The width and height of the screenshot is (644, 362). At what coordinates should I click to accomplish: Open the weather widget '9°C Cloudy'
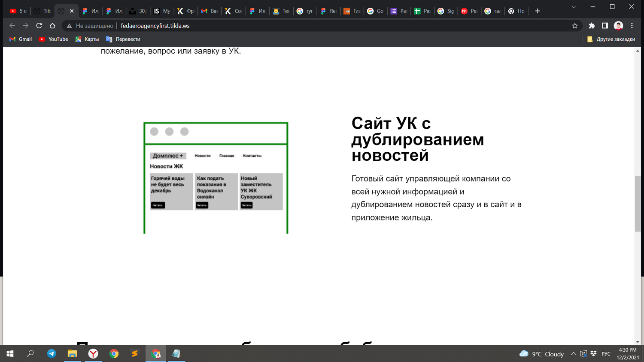(541, 354)
